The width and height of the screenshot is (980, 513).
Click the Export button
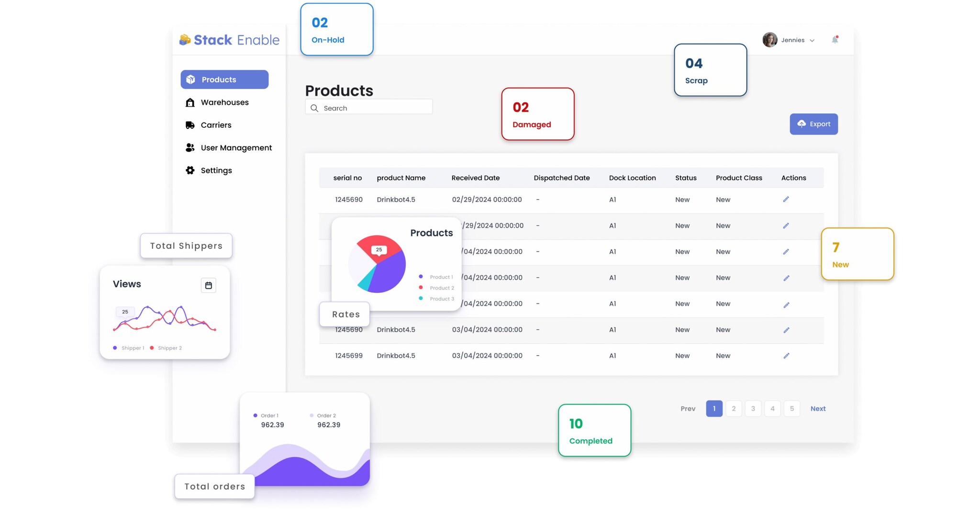pyautogui.click(x=813, y=124)
